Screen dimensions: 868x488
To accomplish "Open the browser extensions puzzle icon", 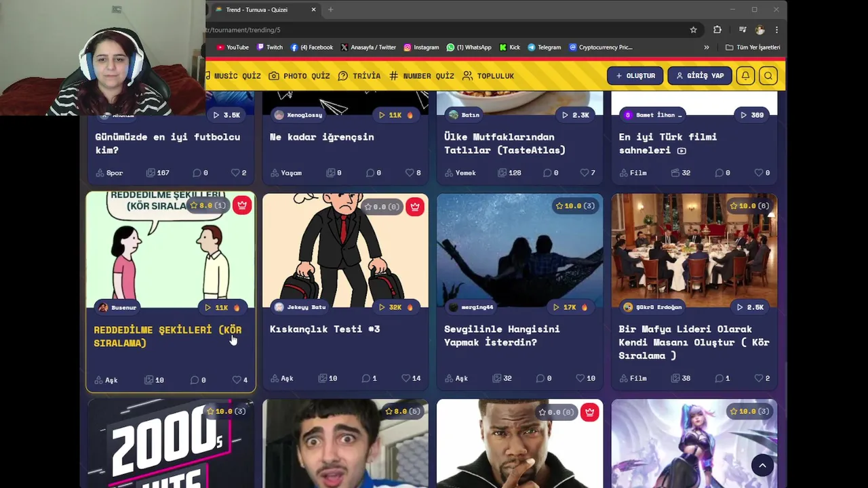I will pyautogui.click(x=717, y=30).
